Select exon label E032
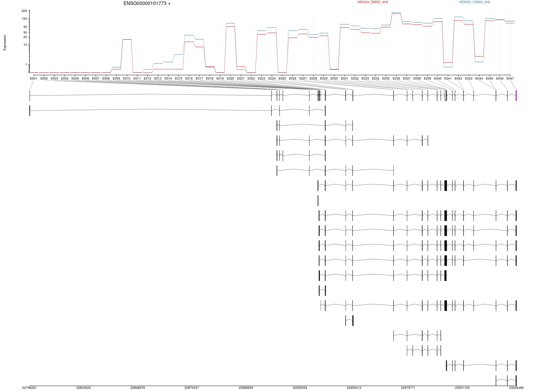Screen dimensions: 541x392 click(x=355, y=78)
